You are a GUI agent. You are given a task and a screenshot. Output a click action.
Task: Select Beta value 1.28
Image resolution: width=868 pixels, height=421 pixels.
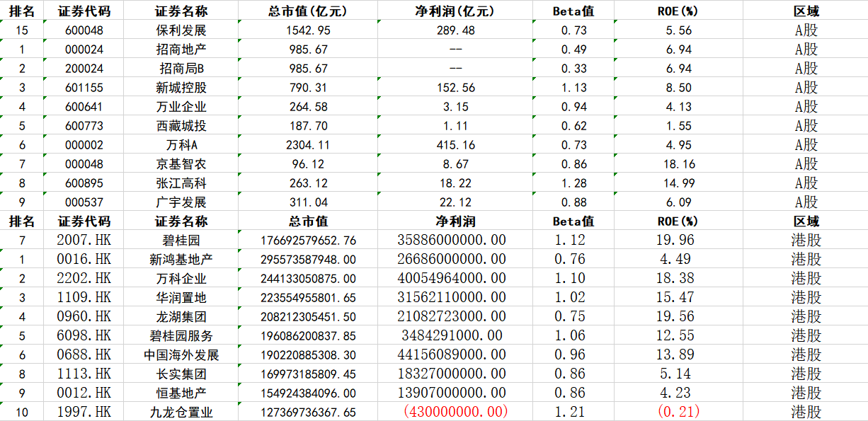(x=574, y=183)
